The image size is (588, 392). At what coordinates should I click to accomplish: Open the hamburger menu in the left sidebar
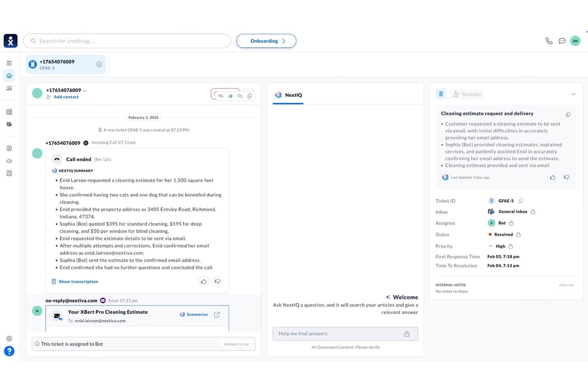9,63
